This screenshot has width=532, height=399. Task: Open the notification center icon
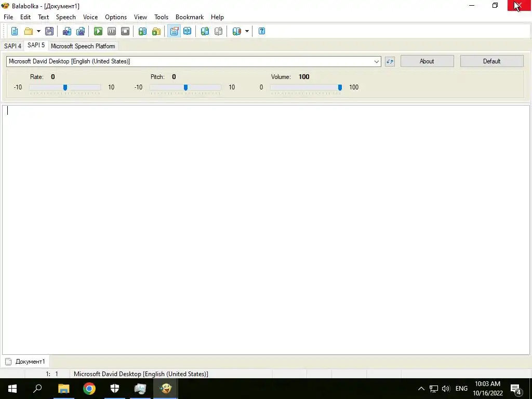516,389
